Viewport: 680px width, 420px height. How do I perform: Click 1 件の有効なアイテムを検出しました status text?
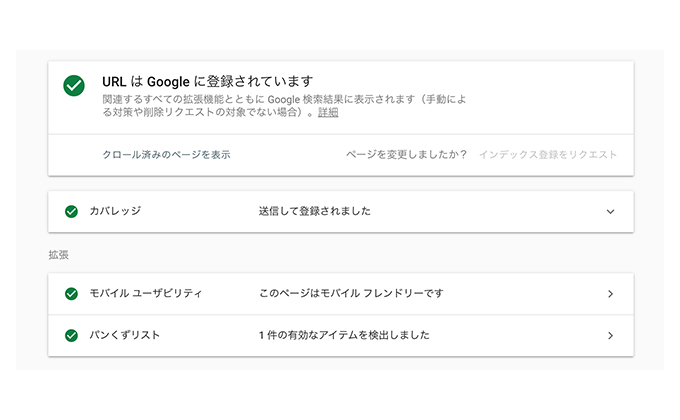(x=344, y=335)
